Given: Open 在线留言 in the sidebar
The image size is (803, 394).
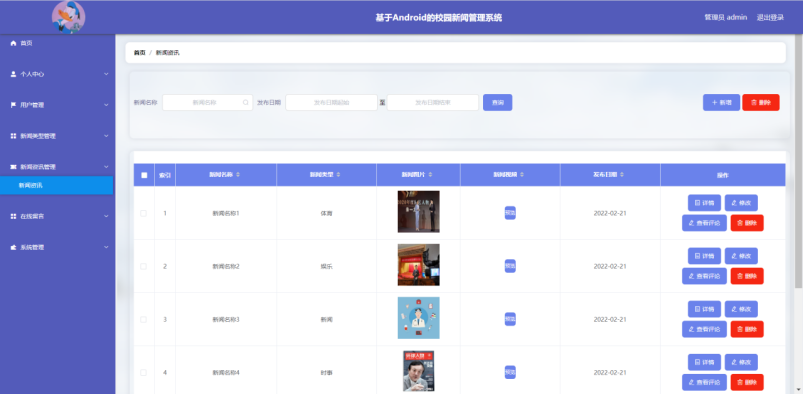Looking at the screenshot, I should 56,216.
